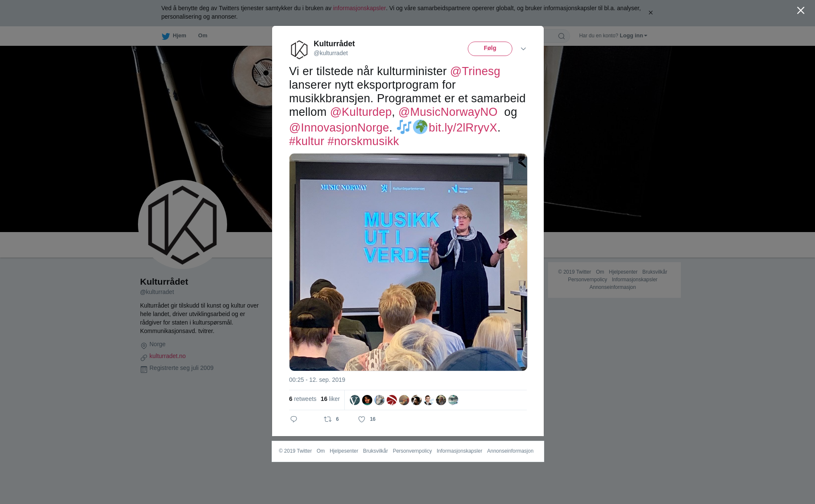Close the tweet overlay with X
The height and width of the screenshot is (504, 815).
click(x=801, y=11)
